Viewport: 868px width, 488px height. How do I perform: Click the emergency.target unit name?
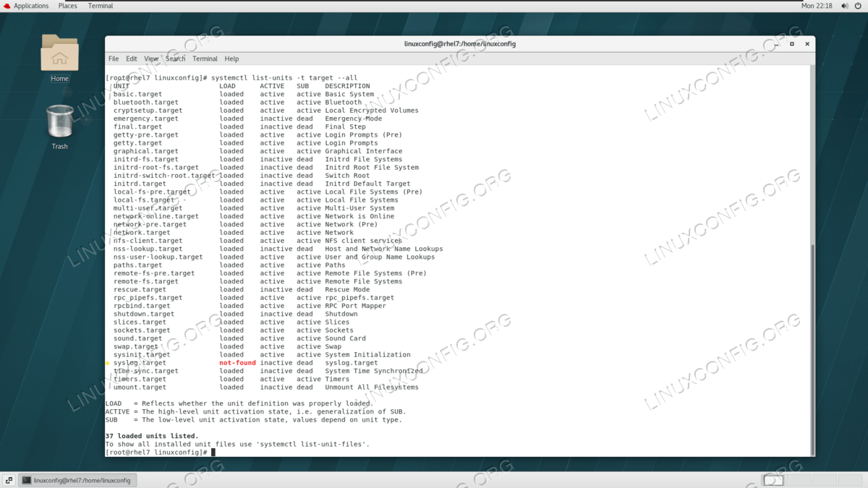tap(146, 119)
